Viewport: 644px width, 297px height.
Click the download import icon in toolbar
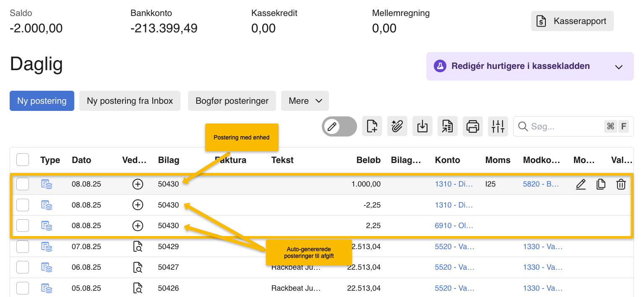[422, 126]
